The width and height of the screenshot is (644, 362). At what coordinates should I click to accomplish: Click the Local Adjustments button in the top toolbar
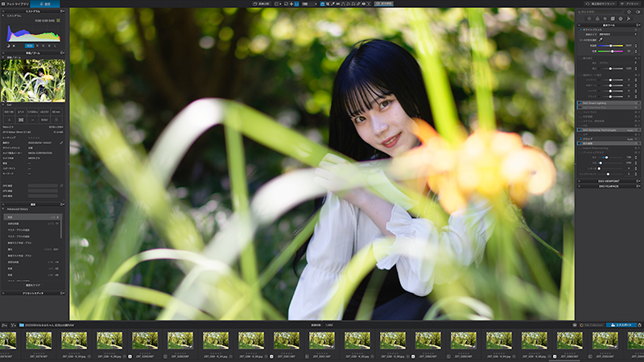(384, 4)
